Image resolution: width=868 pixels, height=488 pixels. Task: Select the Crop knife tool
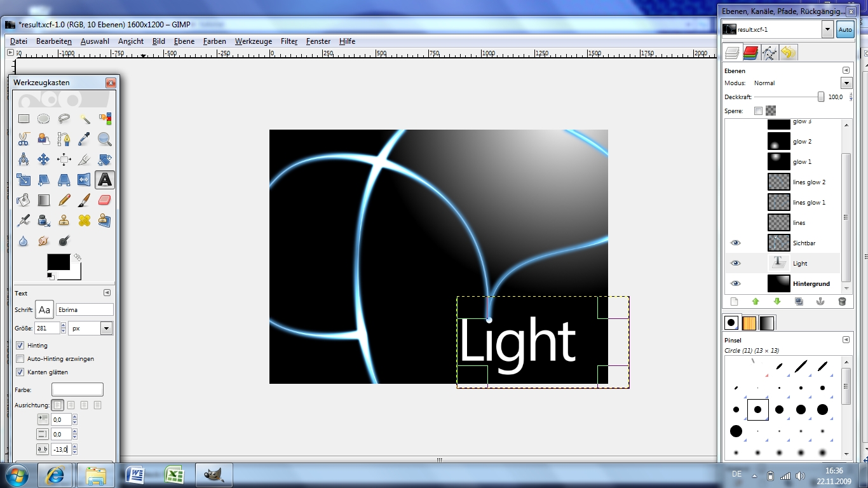click(x=85, y=159)
